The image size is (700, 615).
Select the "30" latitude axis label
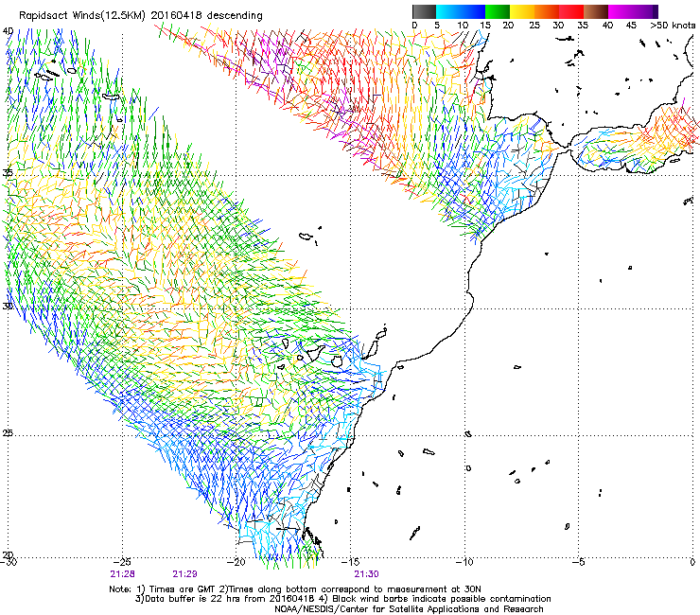8,307
